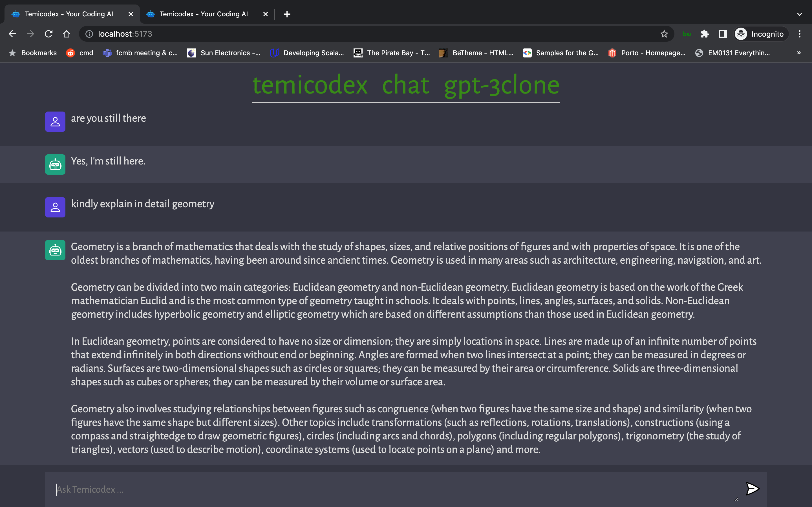Go to the browser home page icon
The height and width of the screenshot is (507, 812).
(67, 34)
